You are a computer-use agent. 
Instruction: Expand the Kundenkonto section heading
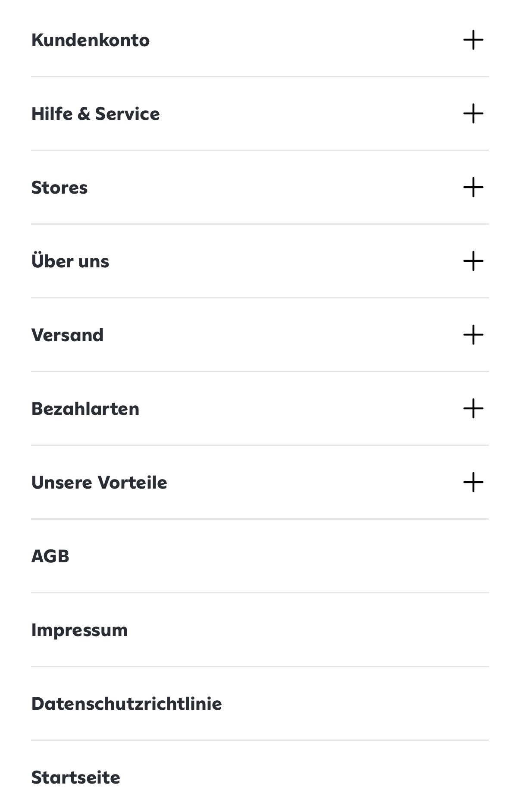pyautogui.click(x=91, y=40)
